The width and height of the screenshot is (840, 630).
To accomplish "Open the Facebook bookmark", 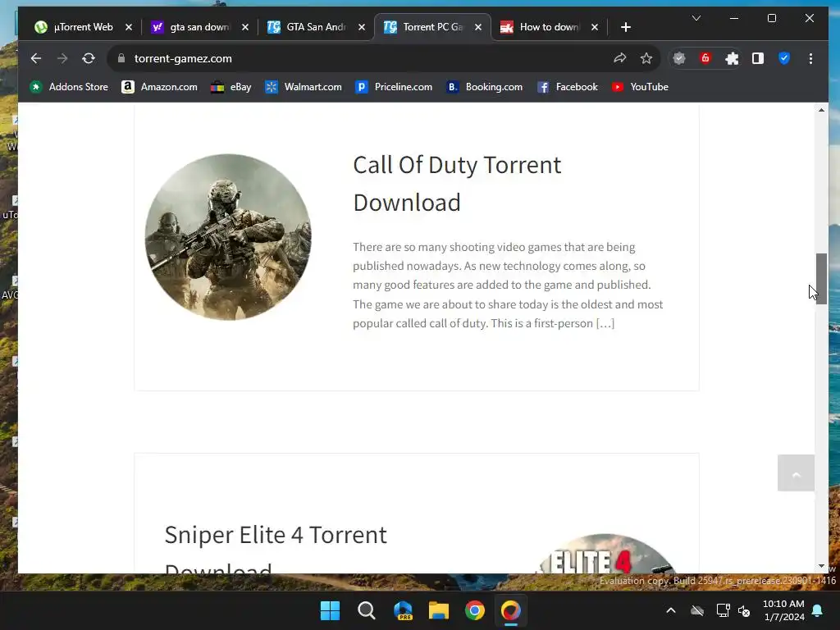I will point(568,87).
